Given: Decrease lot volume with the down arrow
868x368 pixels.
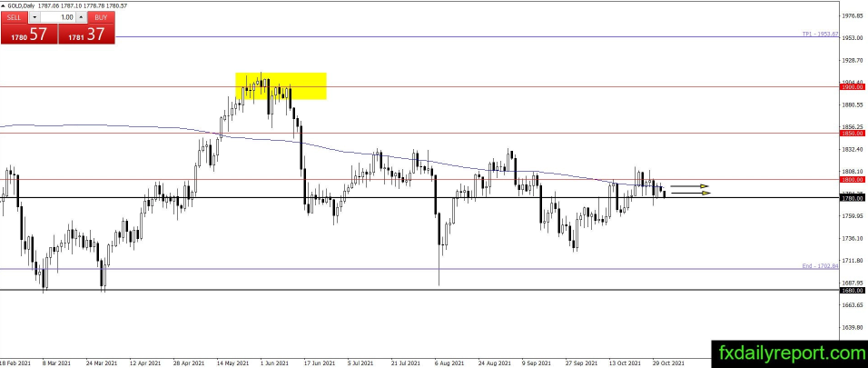Looking at the screenshot, I should tap(35, 16).
